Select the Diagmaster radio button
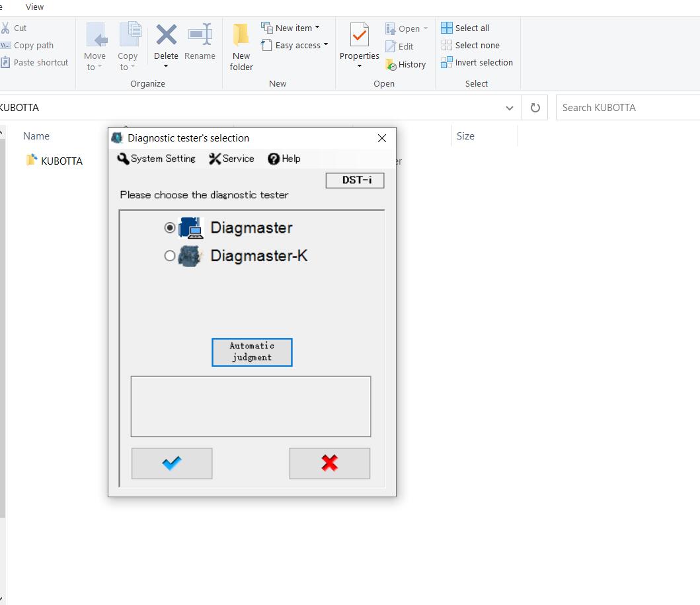Viewport: 700px width, 605px height. coord(170,227)
